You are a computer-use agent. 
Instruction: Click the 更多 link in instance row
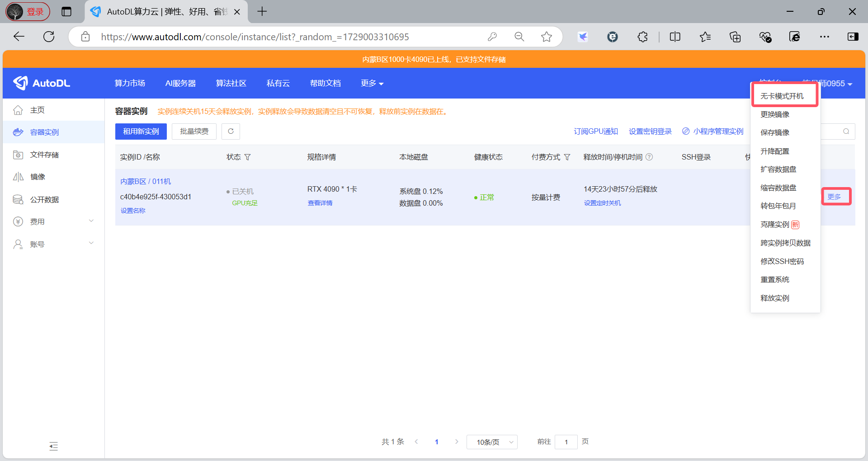(834, 197)
